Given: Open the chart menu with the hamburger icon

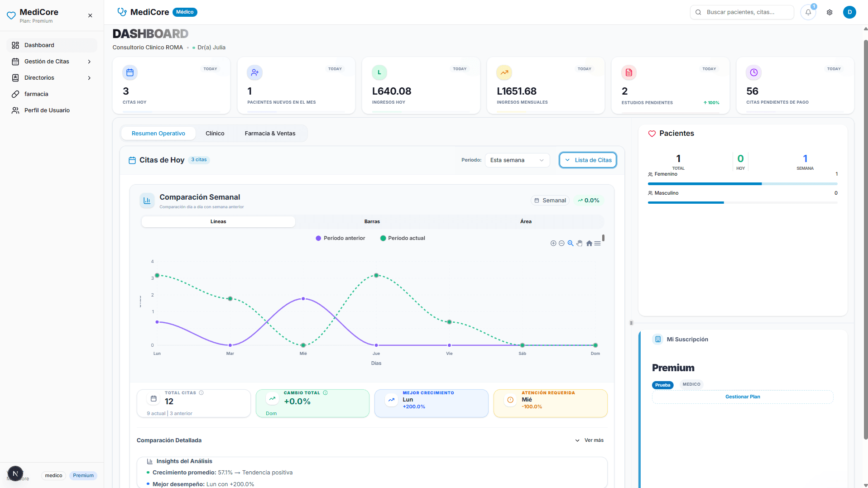Looking at the screenshot, I should pos(597,243).
